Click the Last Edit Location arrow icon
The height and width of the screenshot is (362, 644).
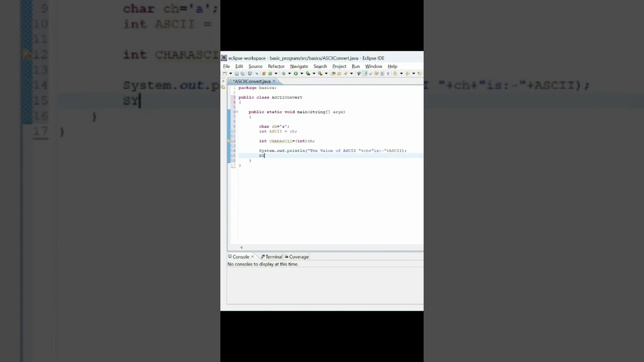(420, 73)
